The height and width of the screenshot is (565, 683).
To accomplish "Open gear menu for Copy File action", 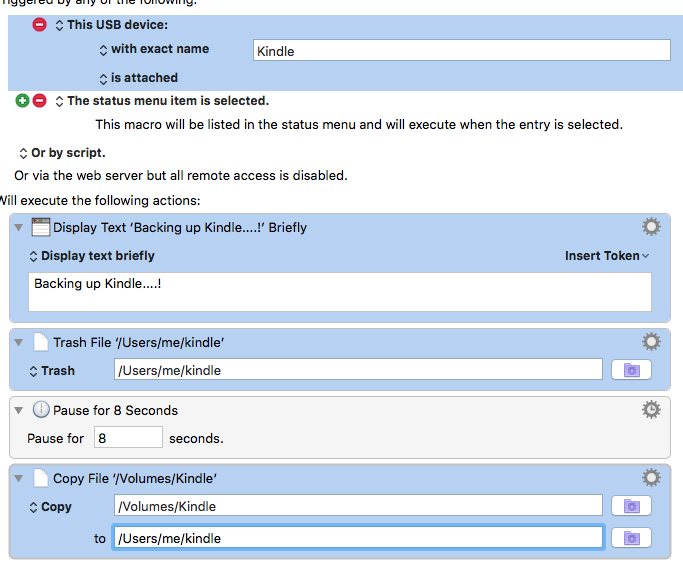I will pos(651,477).
